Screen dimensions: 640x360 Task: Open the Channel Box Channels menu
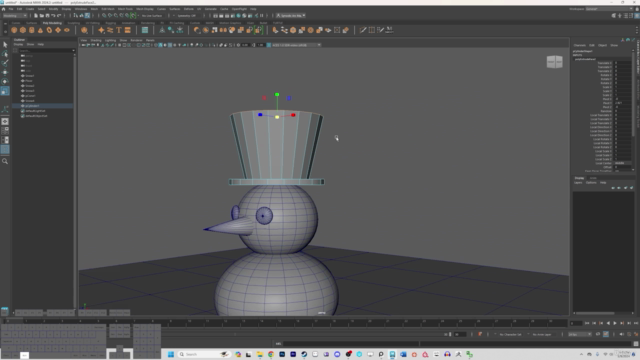click(x=580, y=45)
